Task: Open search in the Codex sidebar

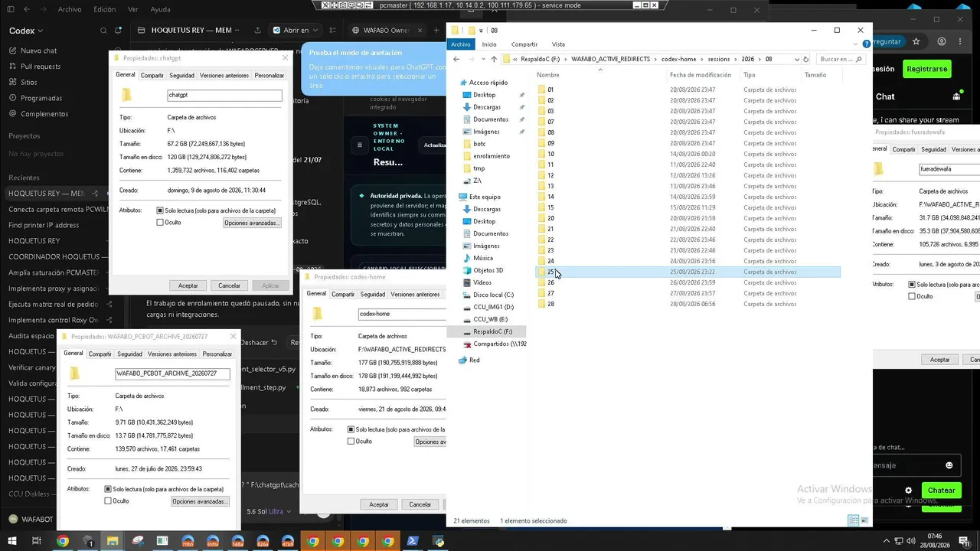Action: (x=103, y=31)
